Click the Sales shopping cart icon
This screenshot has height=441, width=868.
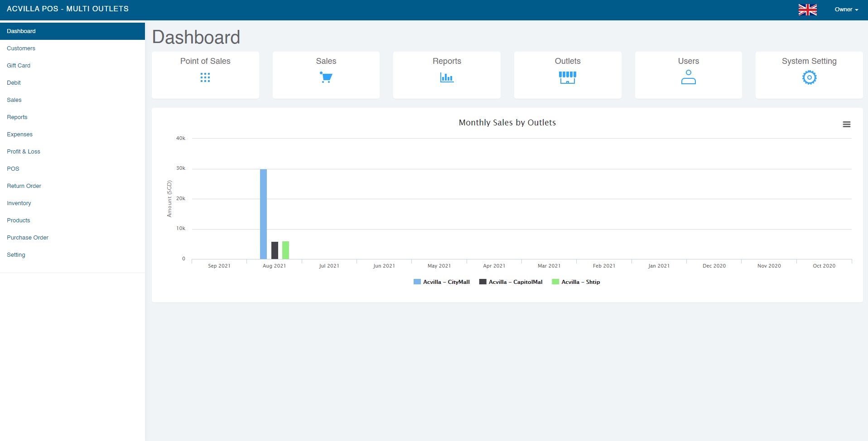326,77
